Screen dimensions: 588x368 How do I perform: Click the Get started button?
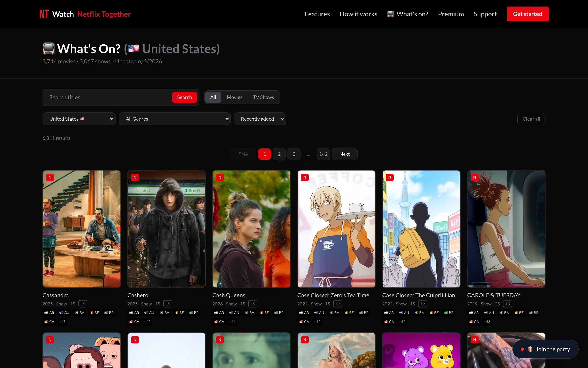point(528,14)
